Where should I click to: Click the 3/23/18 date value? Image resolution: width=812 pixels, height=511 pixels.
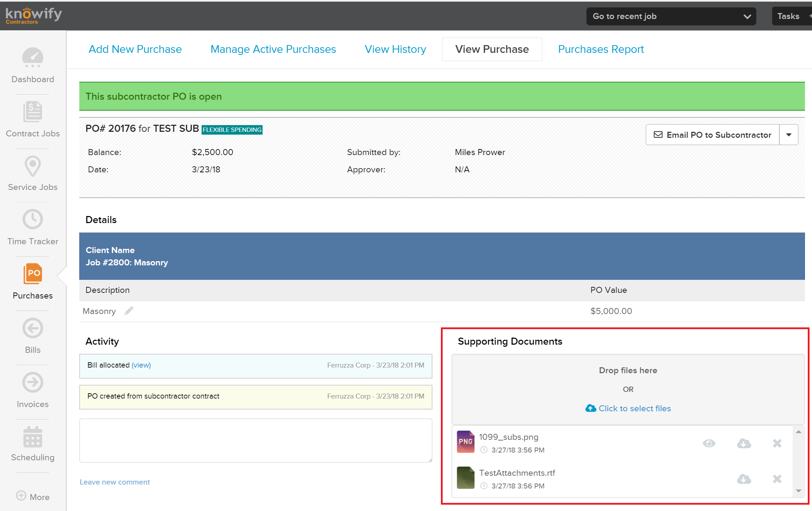tap(206, 169)
